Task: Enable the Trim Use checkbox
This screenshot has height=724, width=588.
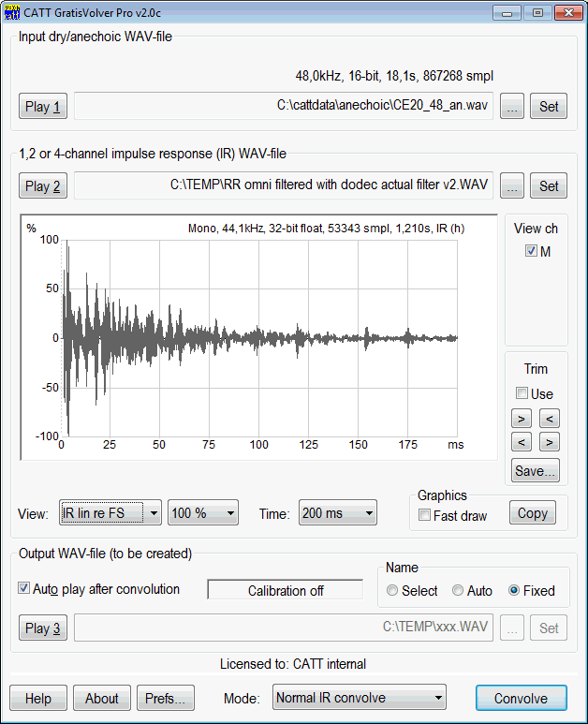Action: coord(522,394)
